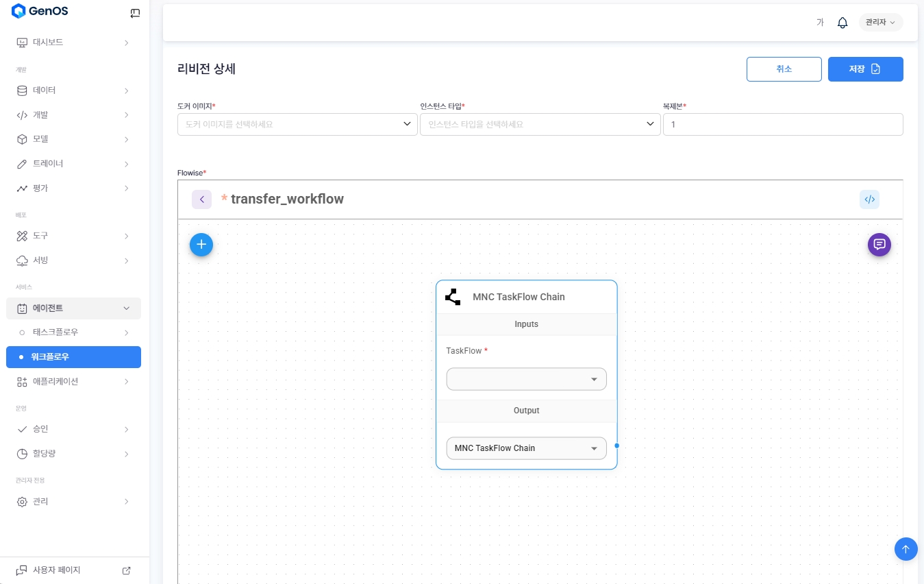Open the 관리자 user menu
This screenshot has width=924, height=584.
(x=880, y=23)
